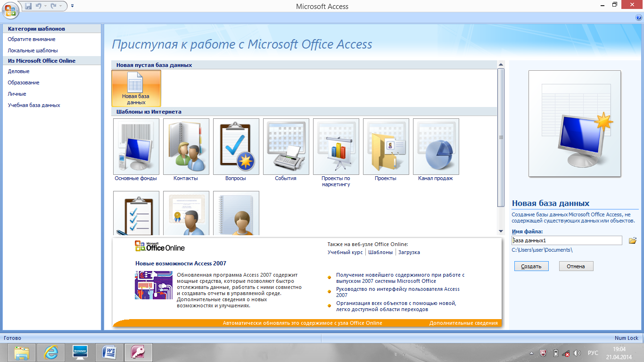This screenshot has height=362, width=644.
Task: Open Деловые online templates category
Action: tap(18, 71)
